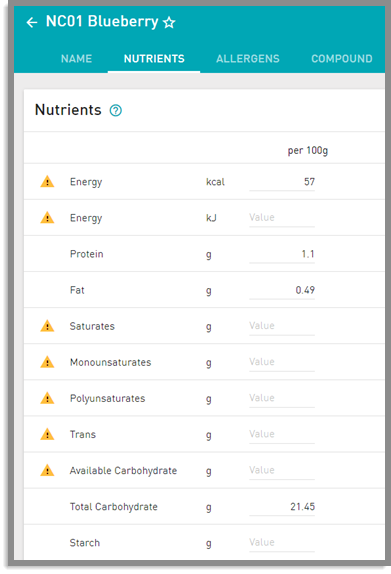391x574 pixels.
Task: Edit the Protein value field
Action: pos(282,254)
